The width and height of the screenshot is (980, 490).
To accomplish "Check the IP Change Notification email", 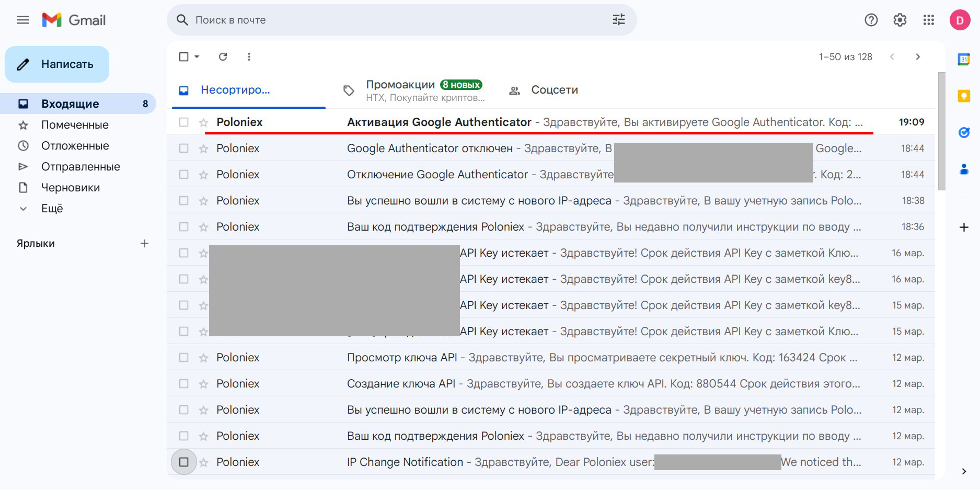I will pyautogui.click(x=183, y=462).
